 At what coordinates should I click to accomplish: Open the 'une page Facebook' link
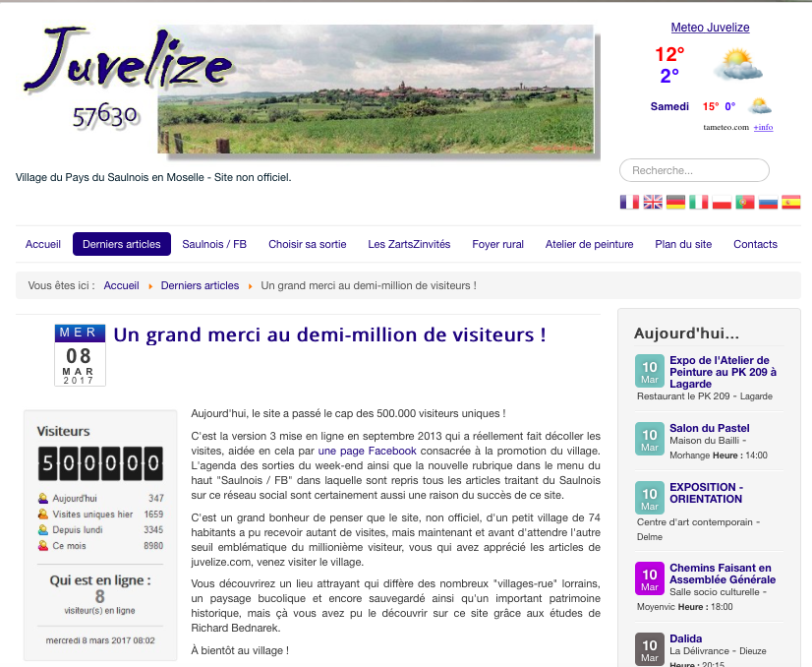[367, 451]
